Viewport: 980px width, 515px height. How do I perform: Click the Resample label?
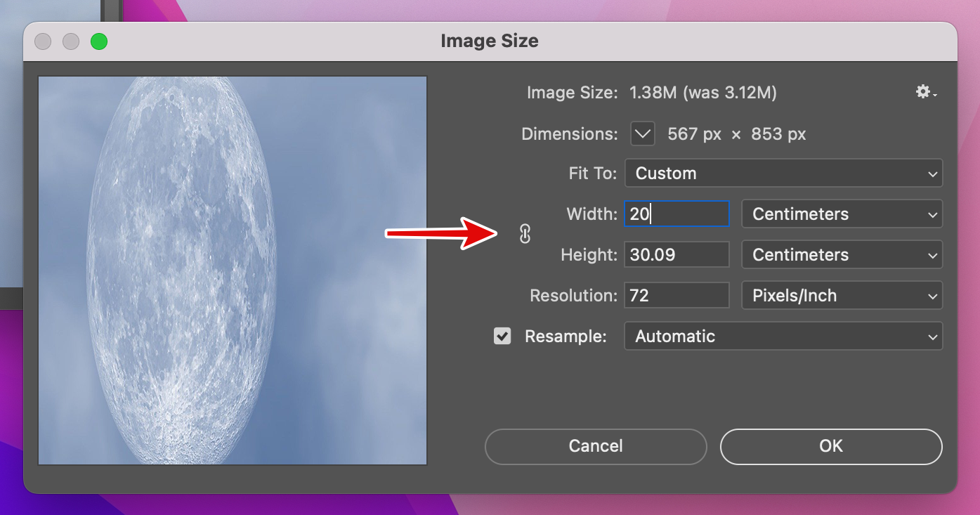click(x=566, y=337)
